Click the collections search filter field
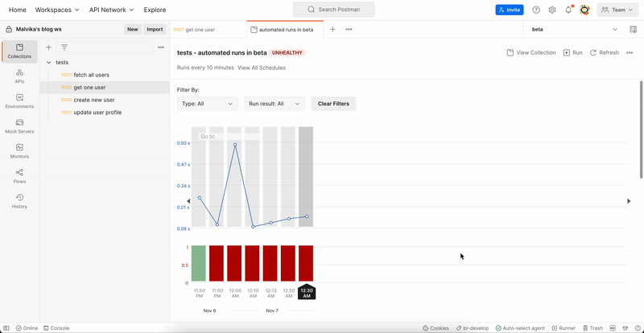This screenshot has width=644, height=333. (105, 47)
